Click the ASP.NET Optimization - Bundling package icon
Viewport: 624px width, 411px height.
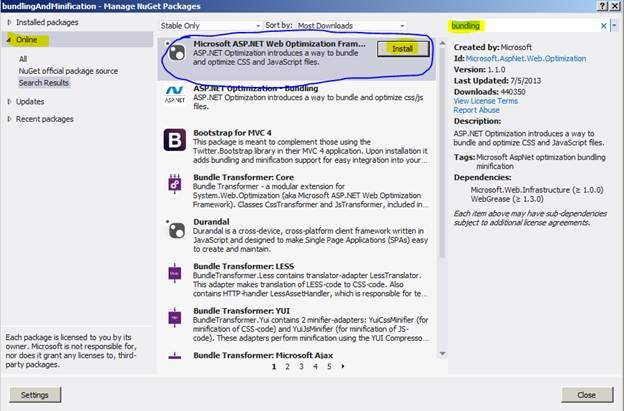pyautogui.click(x=175, y=94)
